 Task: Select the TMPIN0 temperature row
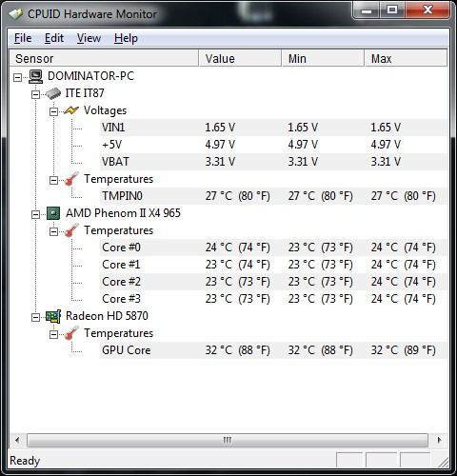click(273, 196)
